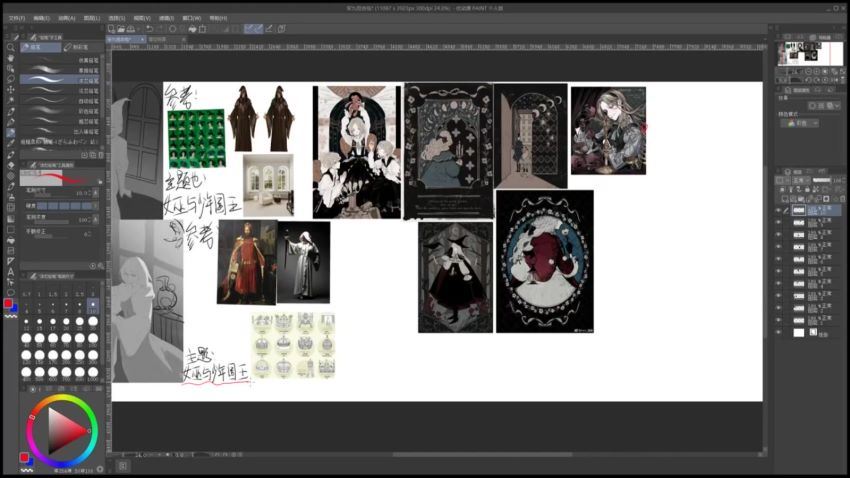The width and height of the screenshot is (850, 478).
Task: Select the Zoom magnifier tool
Action: 11,47
